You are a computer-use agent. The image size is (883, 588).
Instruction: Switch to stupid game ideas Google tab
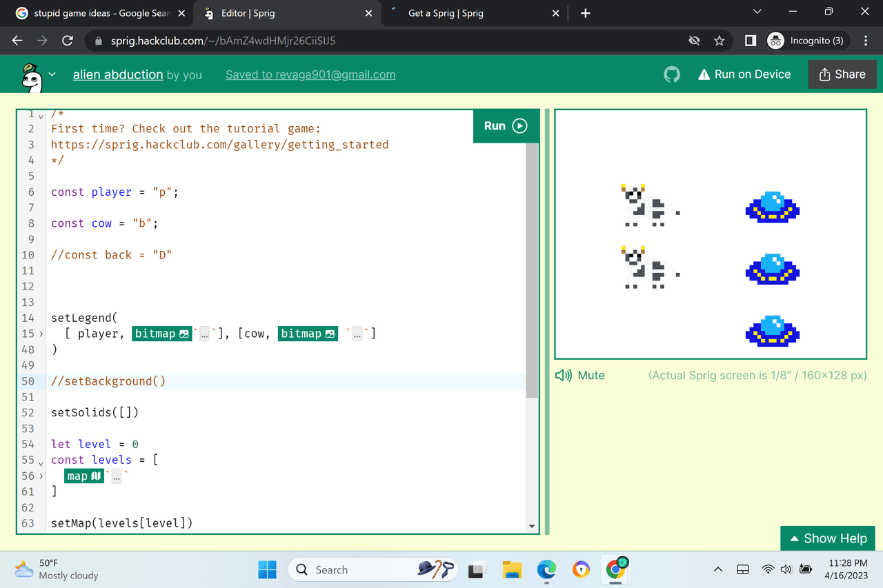tap(100, 13)
